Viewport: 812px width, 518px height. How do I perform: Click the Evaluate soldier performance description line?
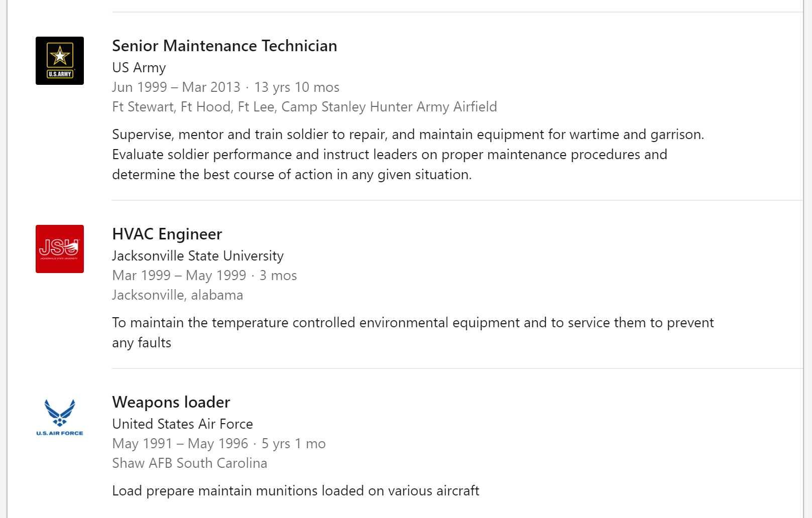click(x=389, y=155)
